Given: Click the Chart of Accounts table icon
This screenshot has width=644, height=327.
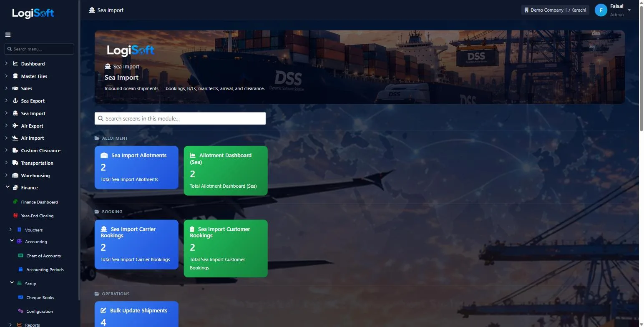Looking at the screenshot, I should click(21, 256).
